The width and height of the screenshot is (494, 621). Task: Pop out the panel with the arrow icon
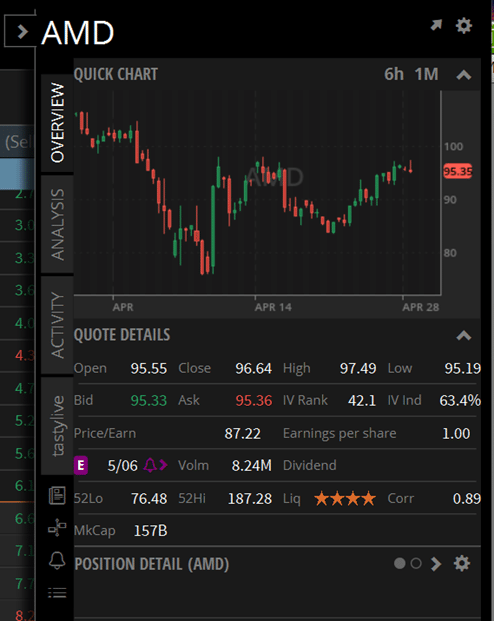point(436,25)
